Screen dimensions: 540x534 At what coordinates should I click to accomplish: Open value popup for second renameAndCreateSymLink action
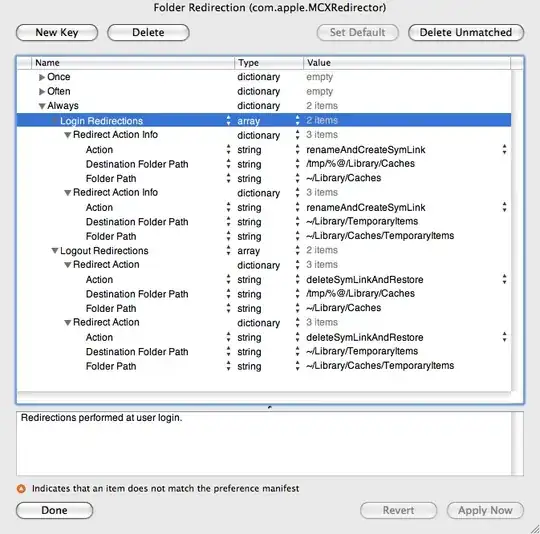504,207
